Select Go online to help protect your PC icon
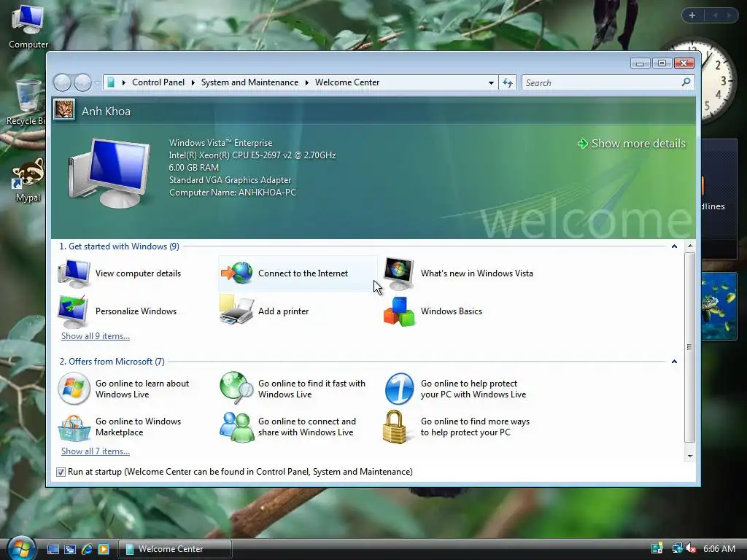Viewport: 747px width, 560px height. click(399, 389)
